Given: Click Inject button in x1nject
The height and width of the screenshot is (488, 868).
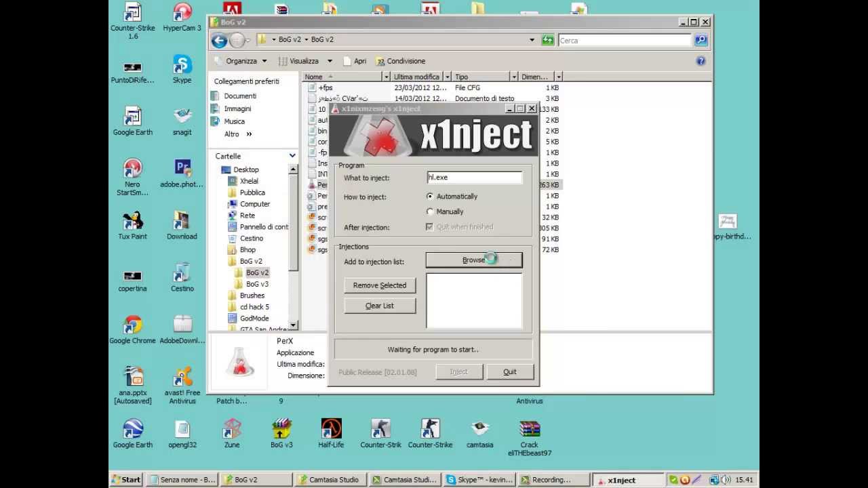Looking at the screenshot, I should point(459,371).
